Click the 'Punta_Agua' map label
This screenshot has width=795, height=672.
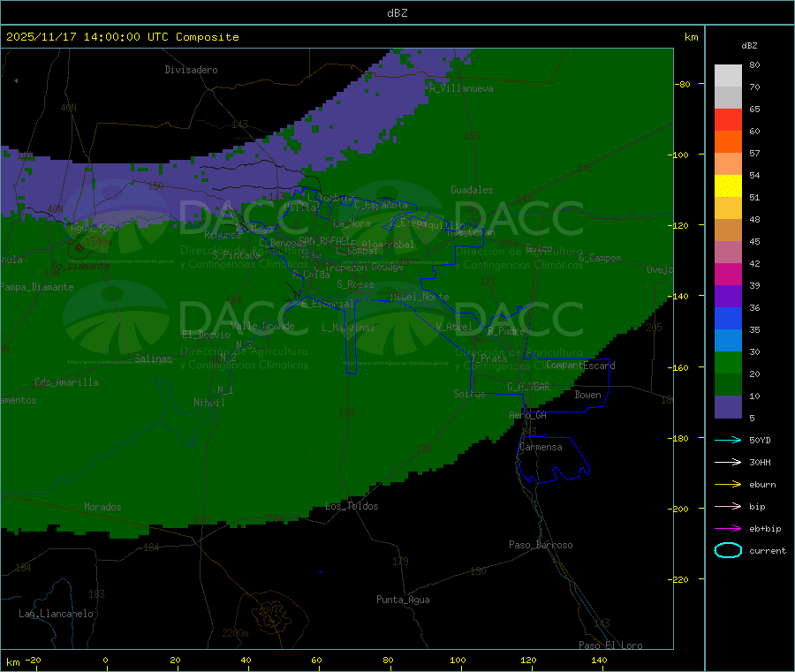point(403,600)
